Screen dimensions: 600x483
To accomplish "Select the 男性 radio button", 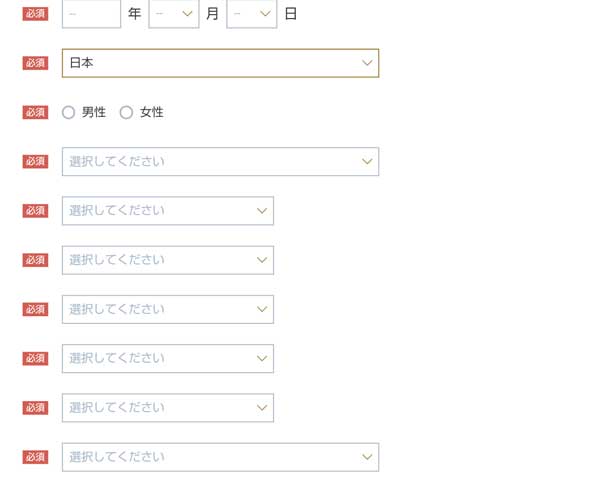I will tap(69, 113).
